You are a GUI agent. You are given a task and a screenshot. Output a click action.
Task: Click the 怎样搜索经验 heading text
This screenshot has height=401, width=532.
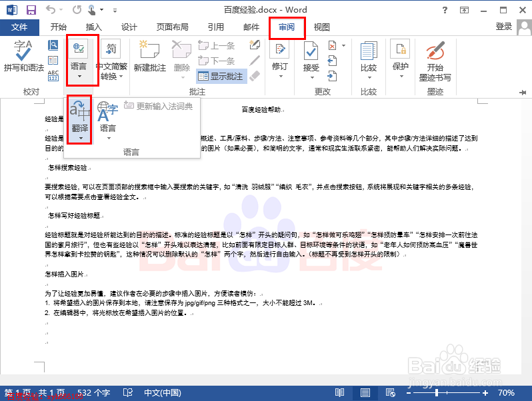tap(68, 167)
